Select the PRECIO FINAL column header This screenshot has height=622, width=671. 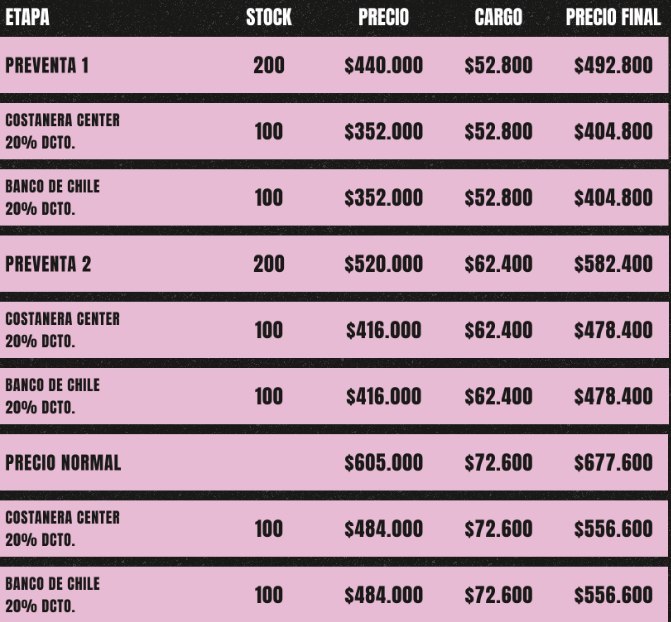tap(612, 18)
